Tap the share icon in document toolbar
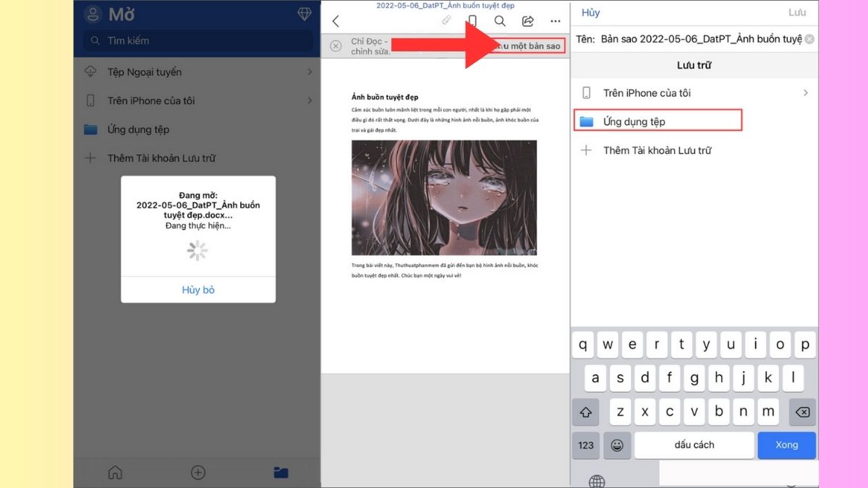 click(x=528, y=21)
